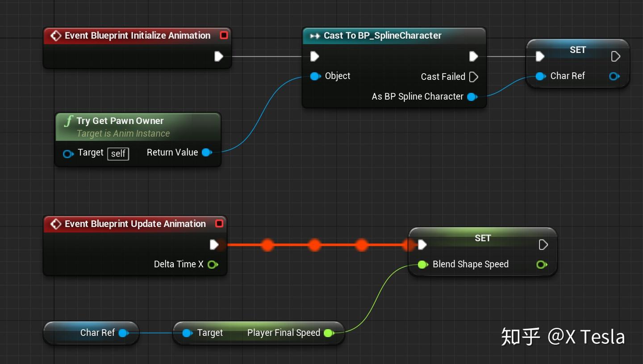The height and width of the screenshot is (364, 643).
Task: Click the blue output pin on Char Ref getter
Action: point(123,332)
